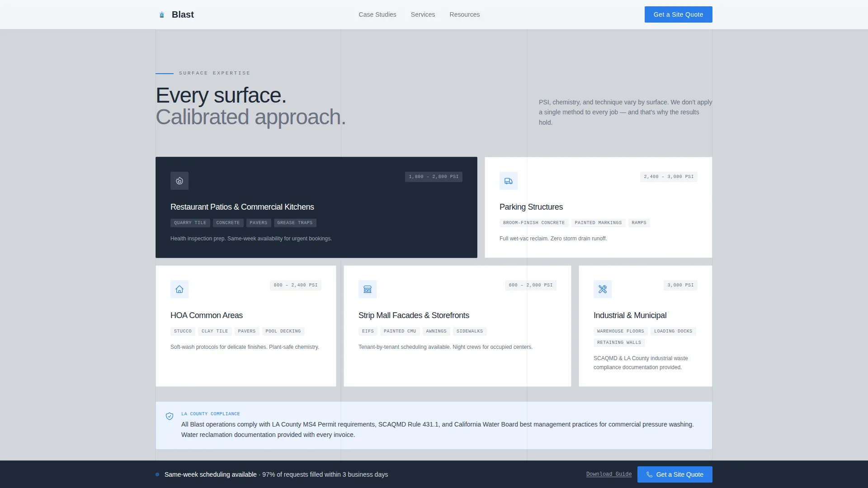Viewport: 868px width, 488px height.
Task: Click the RAMPS tag
Action: point(639,223)
